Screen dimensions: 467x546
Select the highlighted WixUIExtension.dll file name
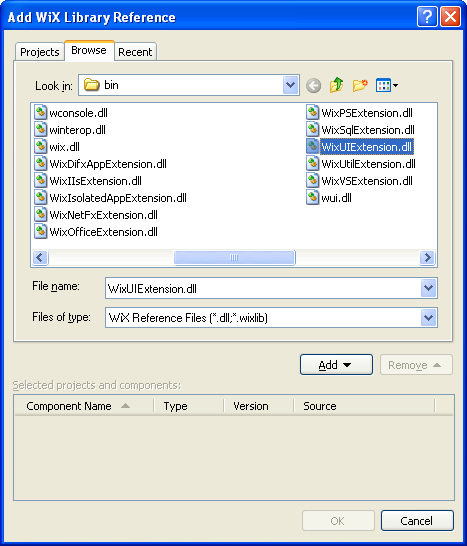pyautogui.click(x=367, y=147)
